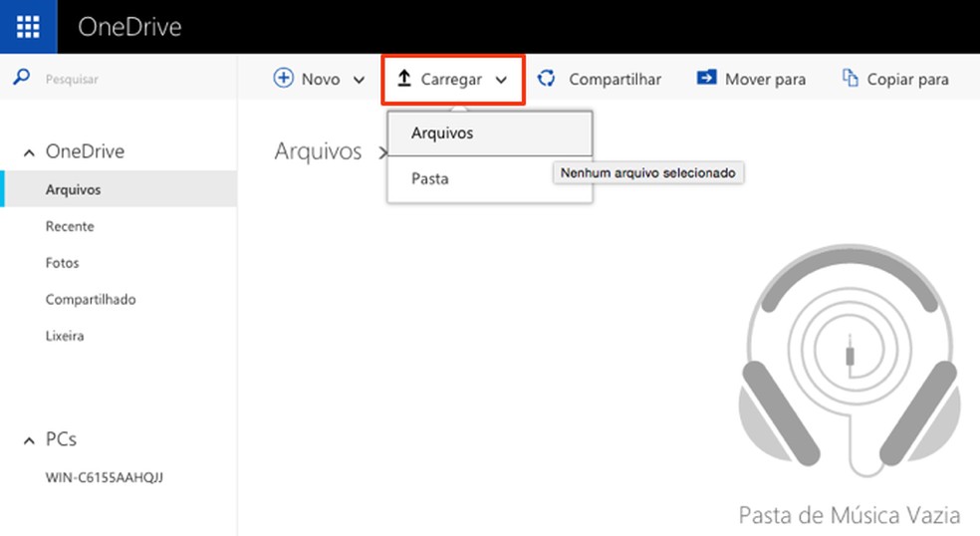Click the OneDrive section heading text
This screenshot has width=980, height=536.
pyautogui.click(x=85, y=151)
